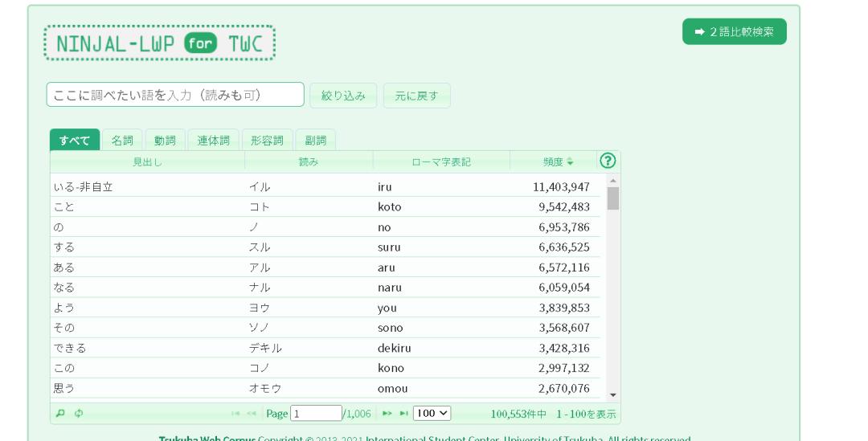Click the table vertical scrollbar thumb
Screen dimensions: 868x441
click(x=612, y=198)
